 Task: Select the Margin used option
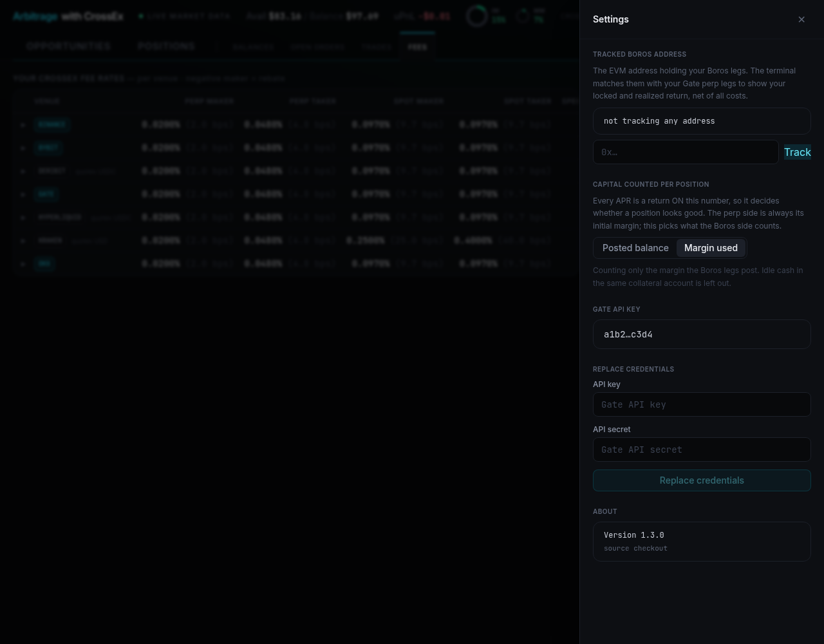pos(711,248)
